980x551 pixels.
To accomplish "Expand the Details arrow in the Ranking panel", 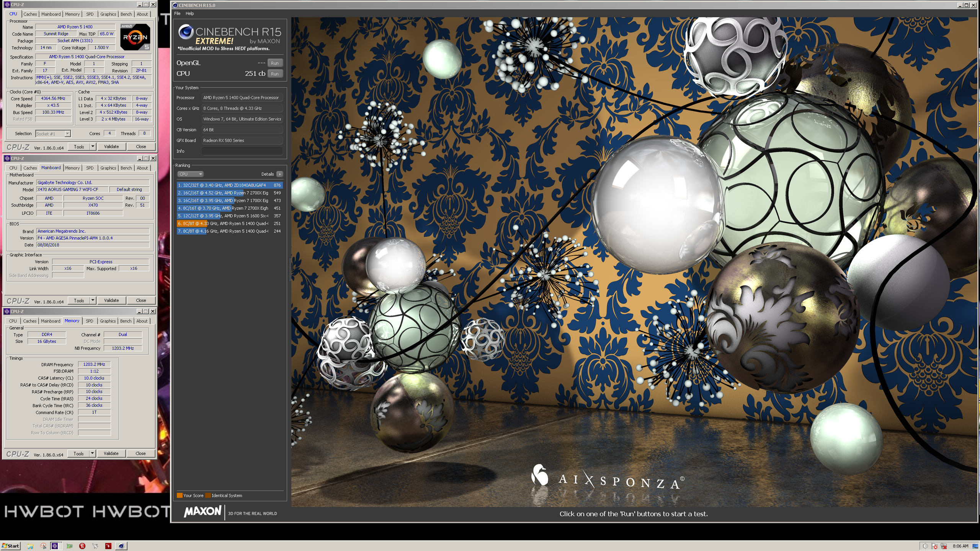I will point(280,174).
